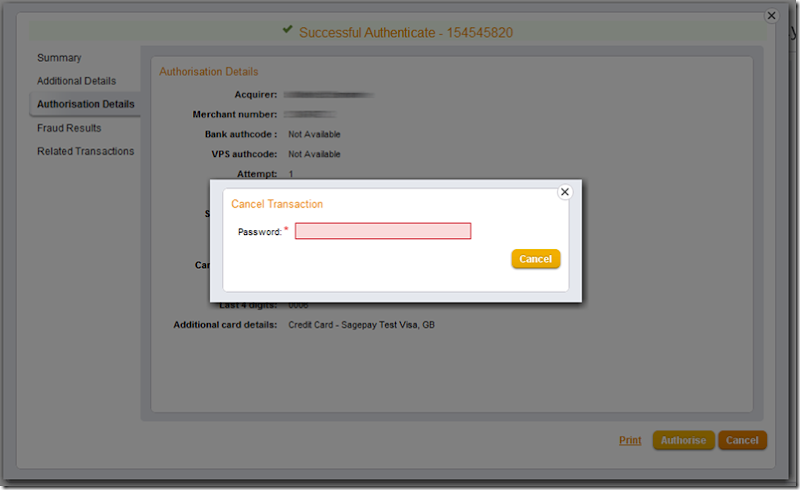Open the Additional Details tab
The image size is (800, 490).
[x=77, y=81]
